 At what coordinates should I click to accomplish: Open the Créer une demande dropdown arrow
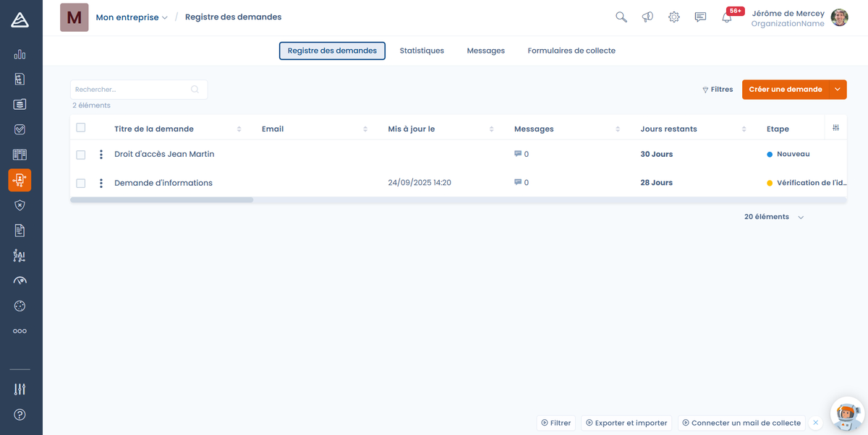[838, 90]
